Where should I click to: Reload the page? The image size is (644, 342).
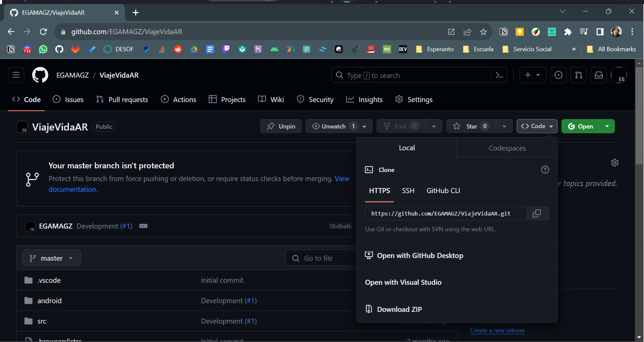(x=43, y=32)
